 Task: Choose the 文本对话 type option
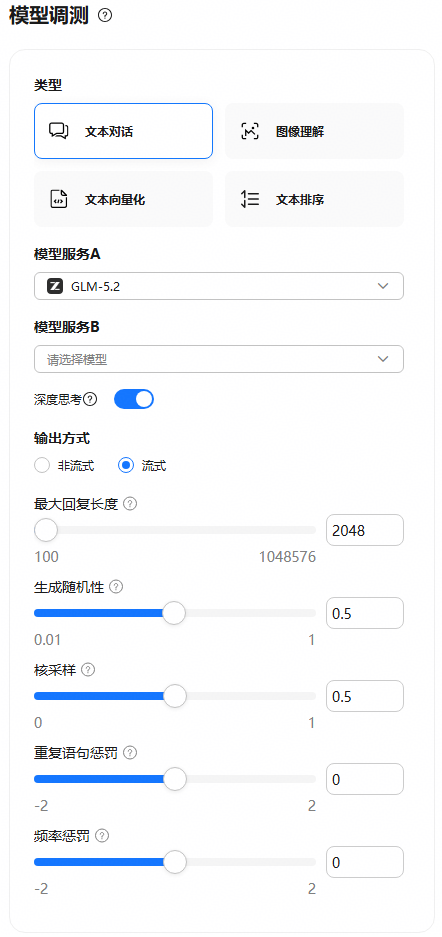[x=123, y=131]
